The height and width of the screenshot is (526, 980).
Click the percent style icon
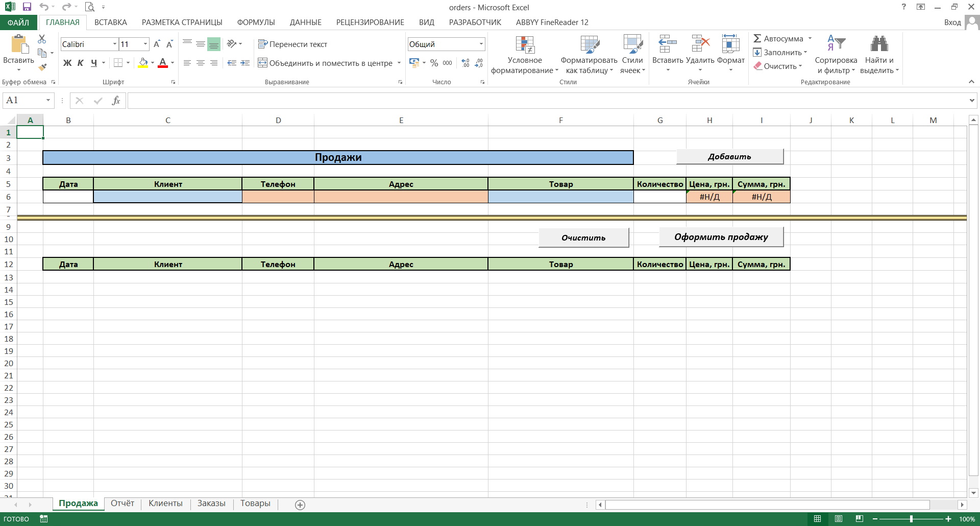434,63
